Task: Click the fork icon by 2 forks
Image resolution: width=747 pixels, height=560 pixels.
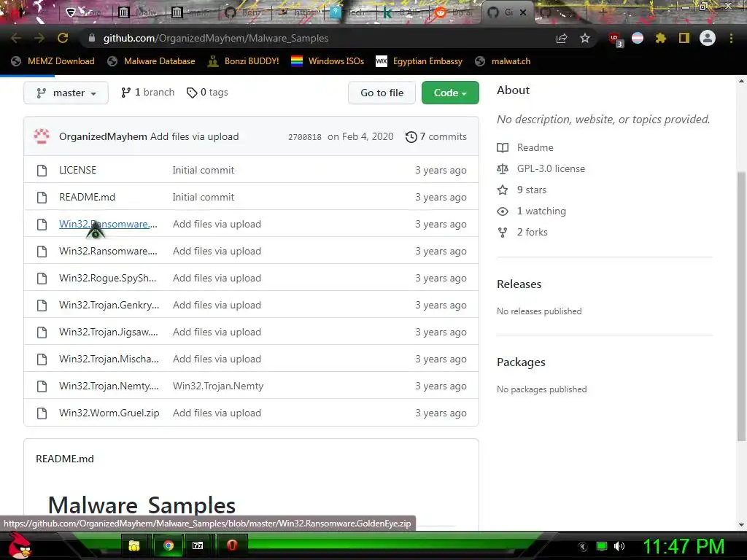Action: 503,233
